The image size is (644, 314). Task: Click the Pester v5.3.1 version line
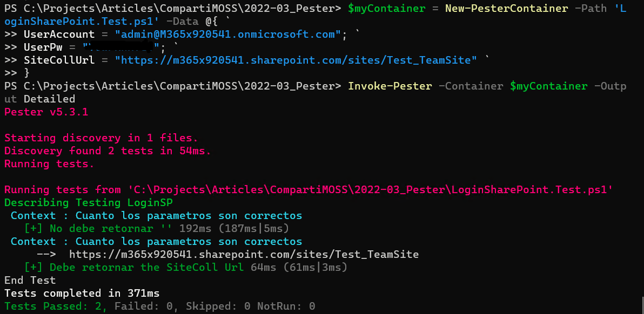pyautogui.click(x=46, y=112)
